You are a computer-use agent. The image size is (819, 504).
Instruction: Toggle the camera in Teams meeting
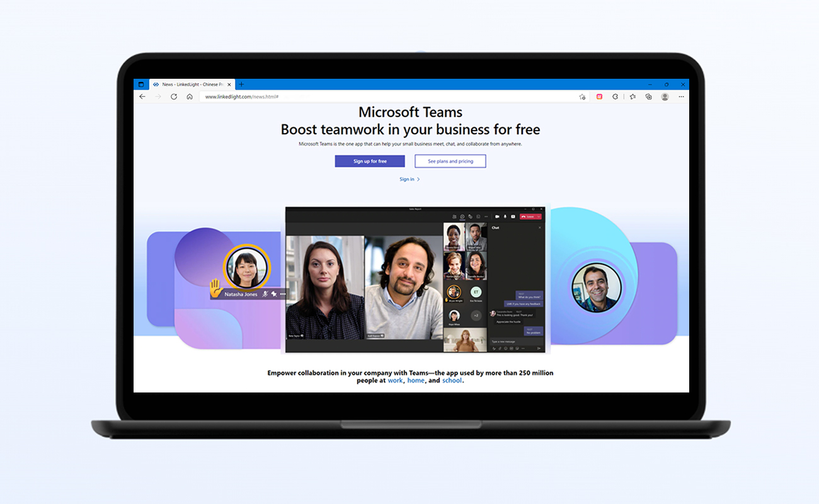[x=497, y=217]
